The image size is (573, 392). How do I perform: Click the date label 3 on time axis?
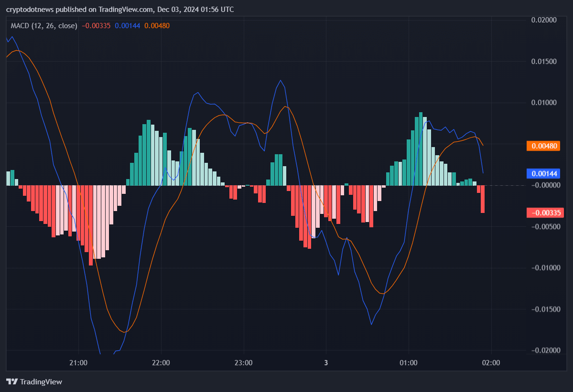(326, 363)
